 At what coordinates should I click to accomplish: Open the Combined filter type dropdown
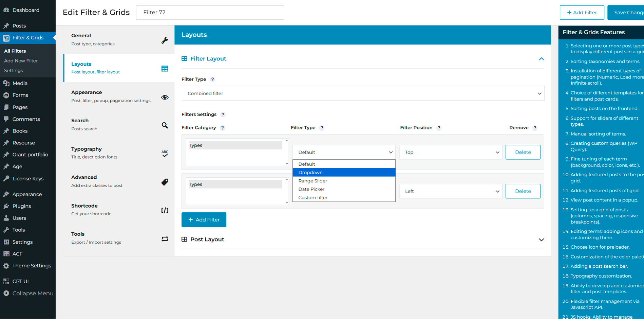tap(363, 93)
